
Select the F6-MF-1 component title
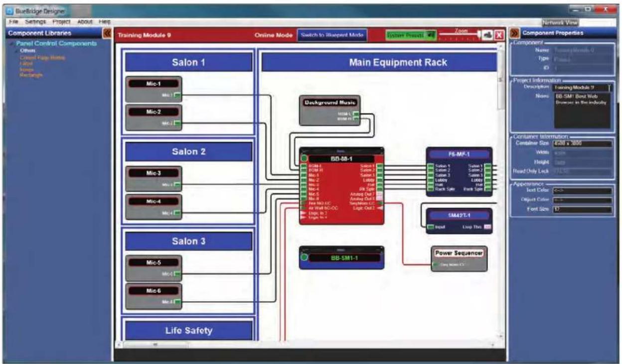click(x=459, y=154)
